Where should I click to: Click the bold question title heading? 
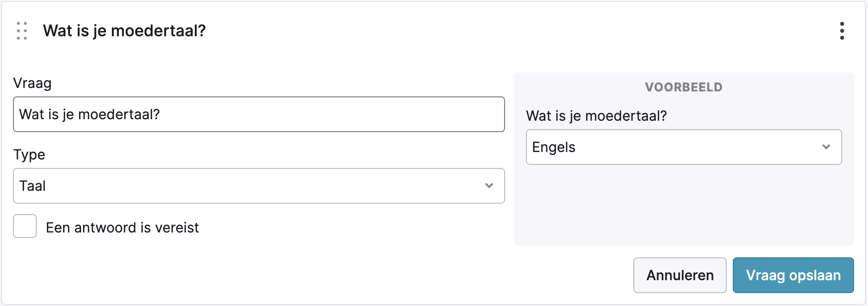[124, 31]
